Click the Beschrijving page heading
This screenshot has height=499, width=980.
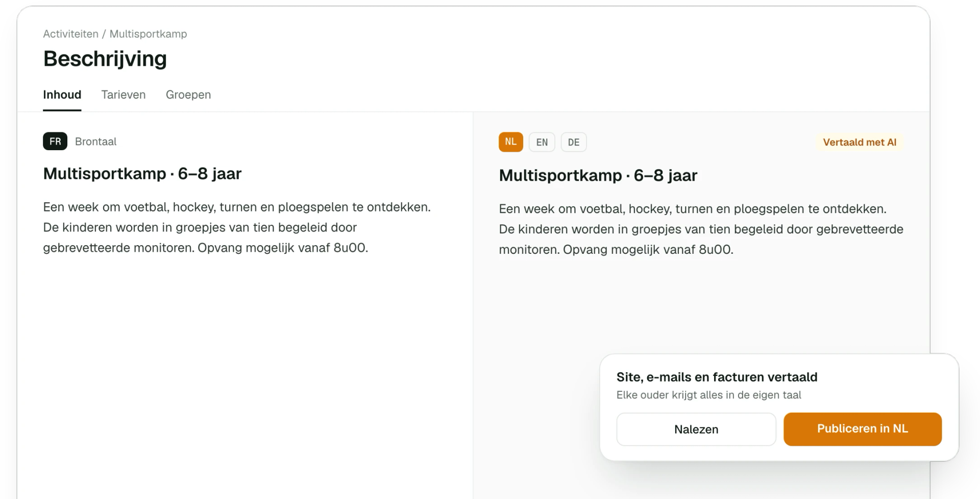(x=105, y=59)
